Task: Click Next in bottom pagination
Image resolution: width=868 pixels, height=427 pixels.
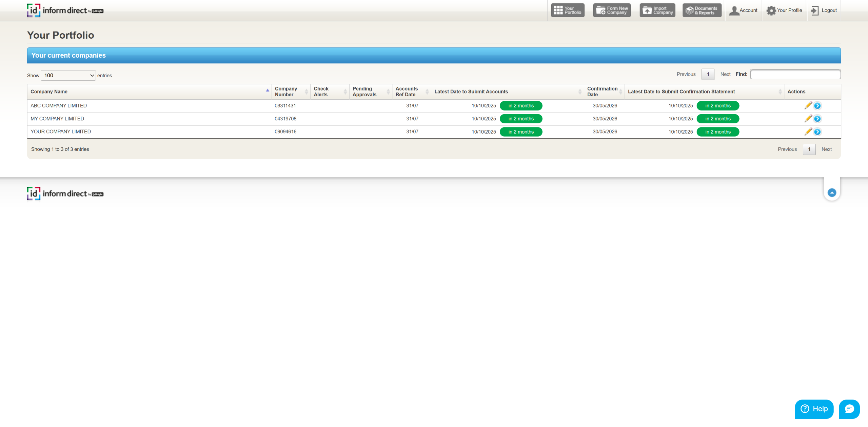Action: tap(826, 149)
